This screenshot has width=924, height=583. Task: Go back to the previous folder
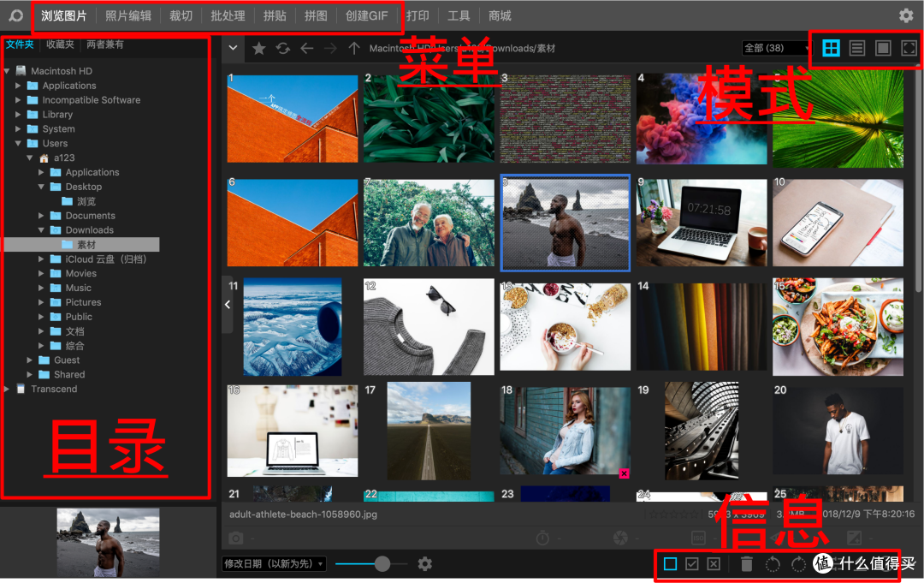(x=306, y=48)
